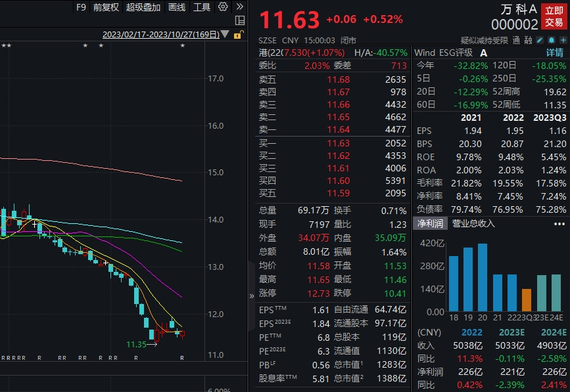The width and height of the screenshot is (570, 392).
Task: Toggle 前复权 price adjustment mode
Action: click(x=106, y=7)
